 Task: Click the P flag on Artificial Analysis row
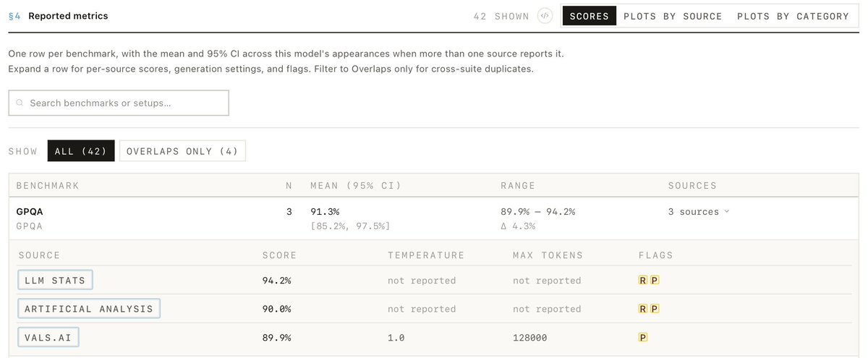(x=655, y=309)
